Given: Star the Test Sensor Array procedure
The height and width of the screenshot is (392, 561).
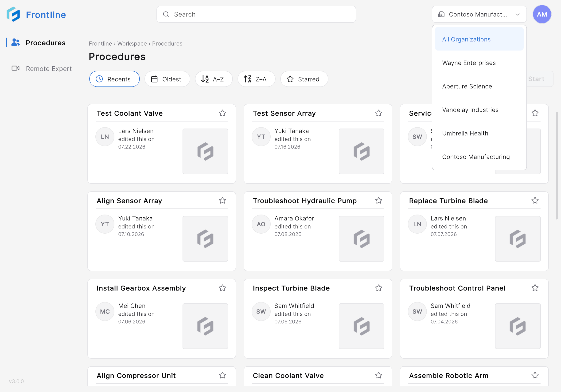Looking at the screenshot, I should click(378, 113).
